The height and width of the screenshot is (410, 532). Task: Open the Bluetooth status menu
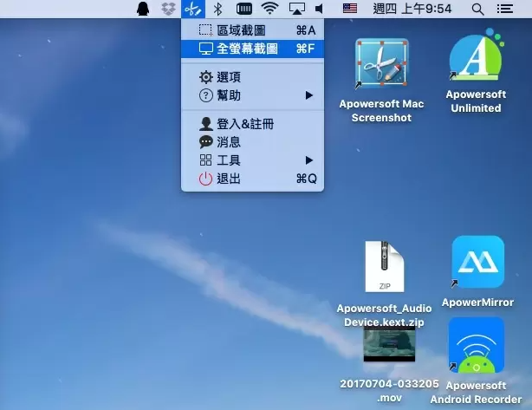[x=217, y=9]
